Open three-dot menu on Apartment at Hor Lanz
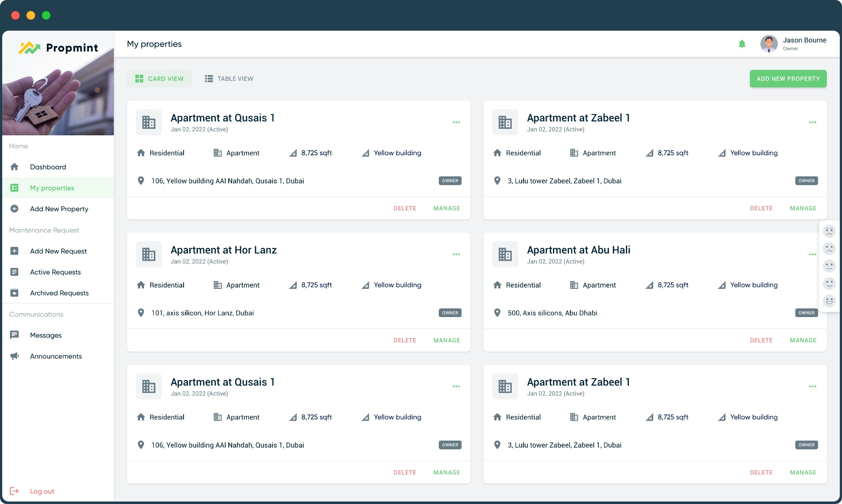 pyautogui.click(x=456, y=255)
